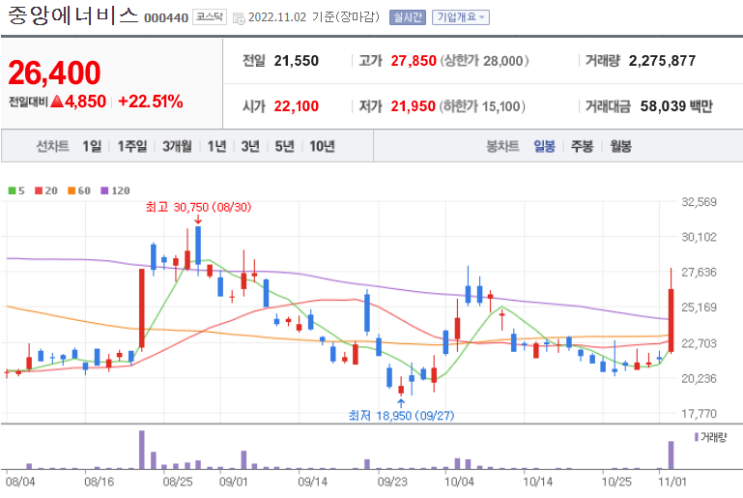
Task: Click the red 20-day average legend swatch
Action: [39, 190]
